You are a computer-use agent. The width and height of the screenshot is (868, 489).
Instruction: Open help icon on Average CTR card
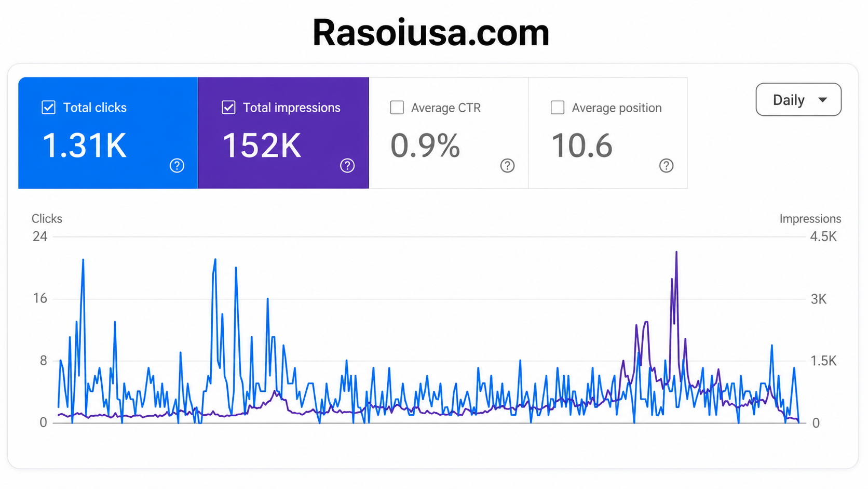click(x=507, y=165)
